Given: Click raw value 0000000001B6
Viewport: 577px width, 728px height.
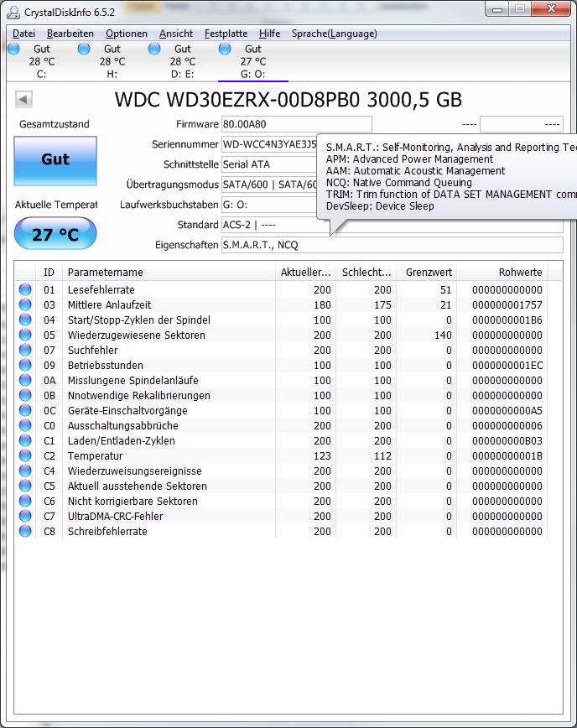Looking at the screenshot, I should pyautogui.click(x=507, y=320).
